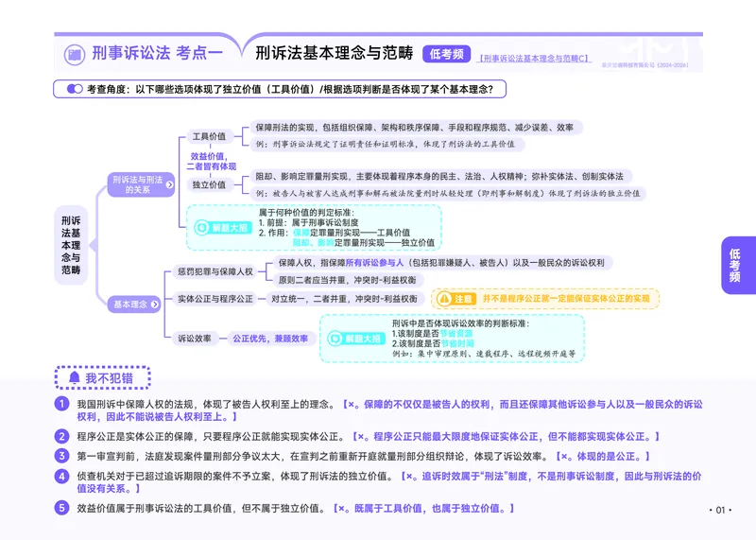
Task: Click the warning triangle icon in 注意 badge
Action: [444, 299]
